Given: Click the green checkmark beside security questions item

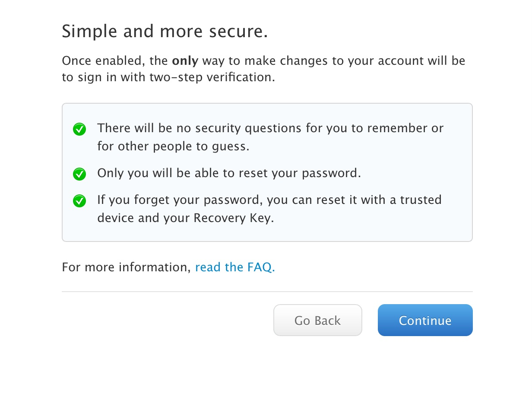Looking at the screenshot, I should point(79,129).
